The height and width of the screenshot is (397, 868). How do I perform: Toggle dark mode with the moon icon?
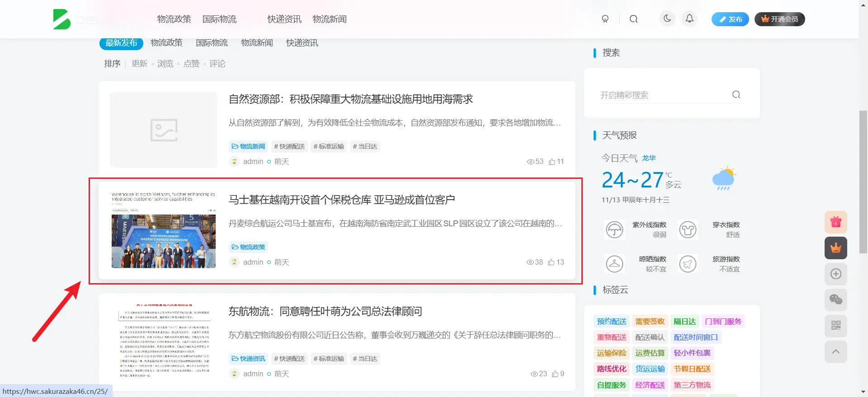(x=667, y=19)
